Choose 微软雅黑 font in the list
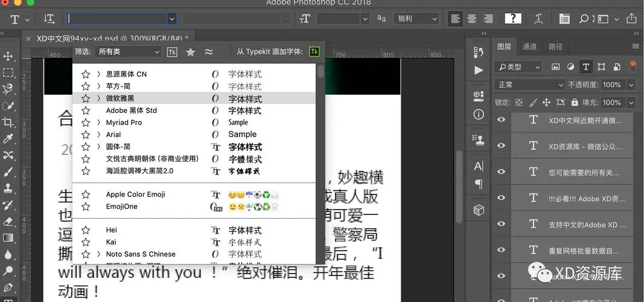The image size is (644, 302). coord(194,98)
